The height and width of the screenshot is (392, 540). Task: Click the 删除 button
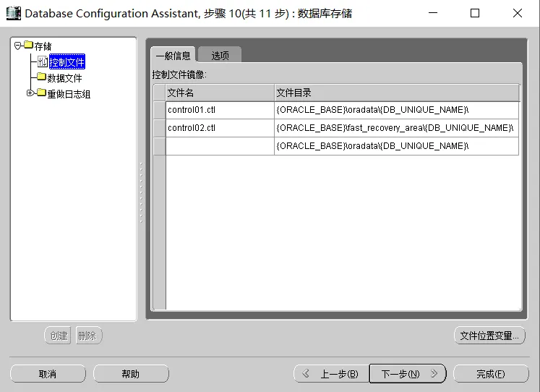[x=88, y=336]
